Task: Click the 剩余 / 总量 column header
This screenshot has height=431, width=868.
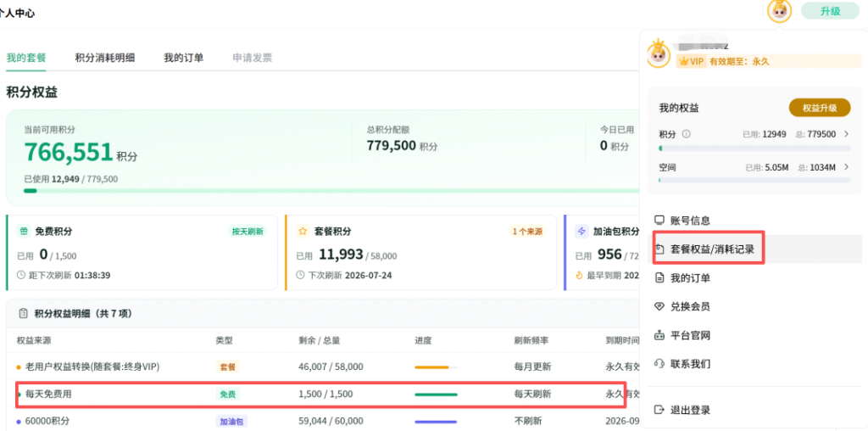Action: point(319,340)
